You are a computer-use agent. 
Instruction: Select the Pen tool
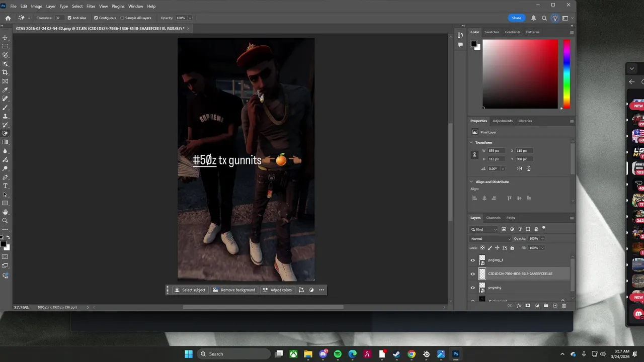coord(6,177)
